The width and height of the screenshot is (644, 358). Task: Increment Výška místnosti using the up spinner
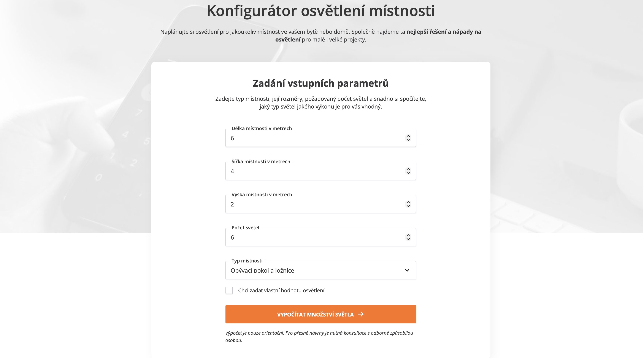[408, 202]
